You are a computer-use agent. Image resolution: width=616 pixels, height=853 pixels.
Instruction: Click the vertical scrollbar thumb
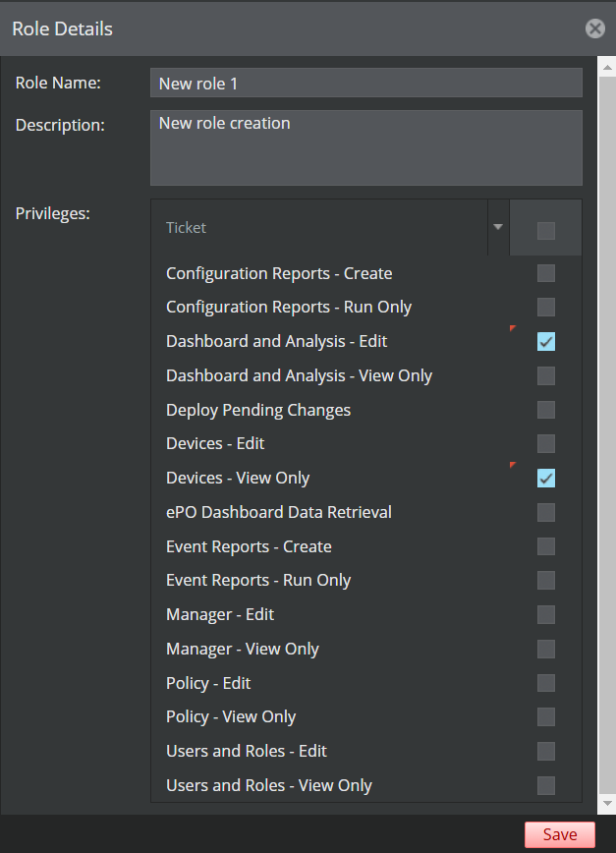point(607,435)
